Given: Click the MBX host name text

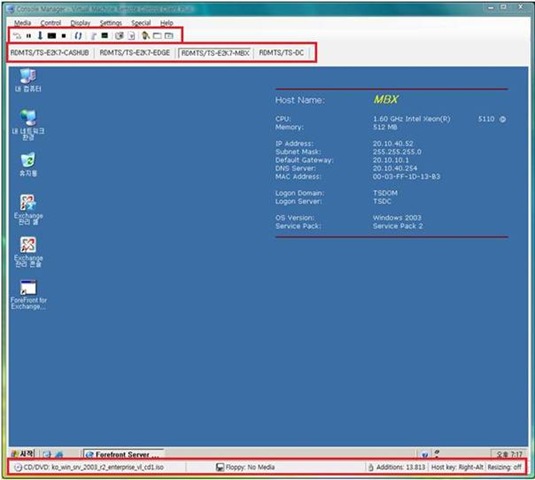Looking at the screenshot, I should (386, 99).
